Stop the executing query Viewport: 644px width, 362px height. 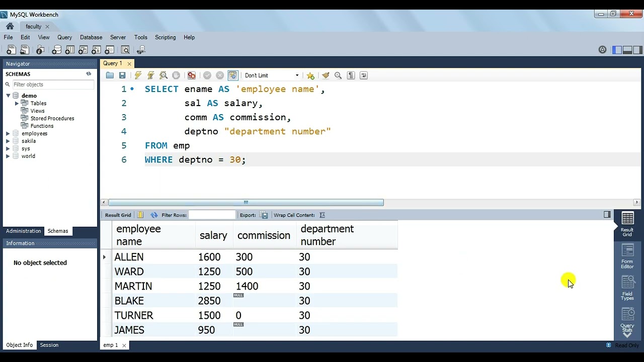click(x=176, y=75)
